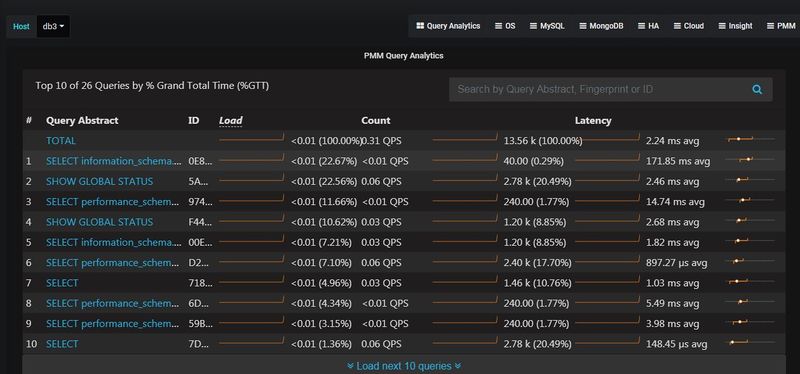
Task: Open the Host db3 dropdown
Action: pos(53,27)
